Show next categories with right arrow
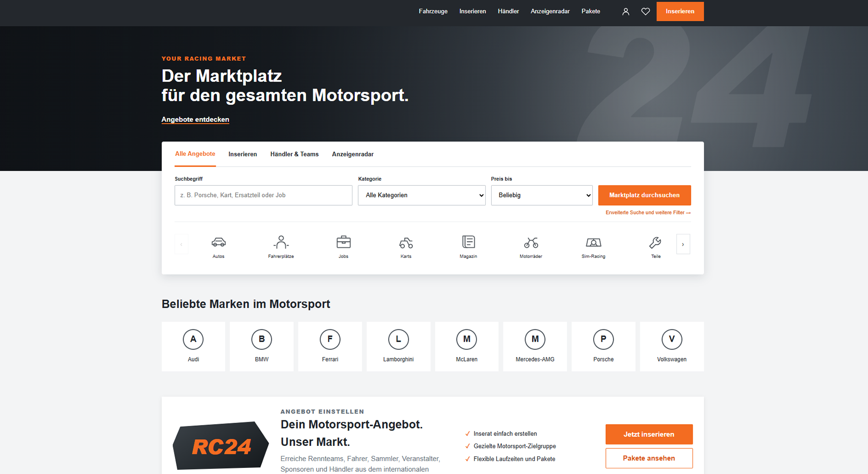868x474 pixels. click(x=683, y=244)
